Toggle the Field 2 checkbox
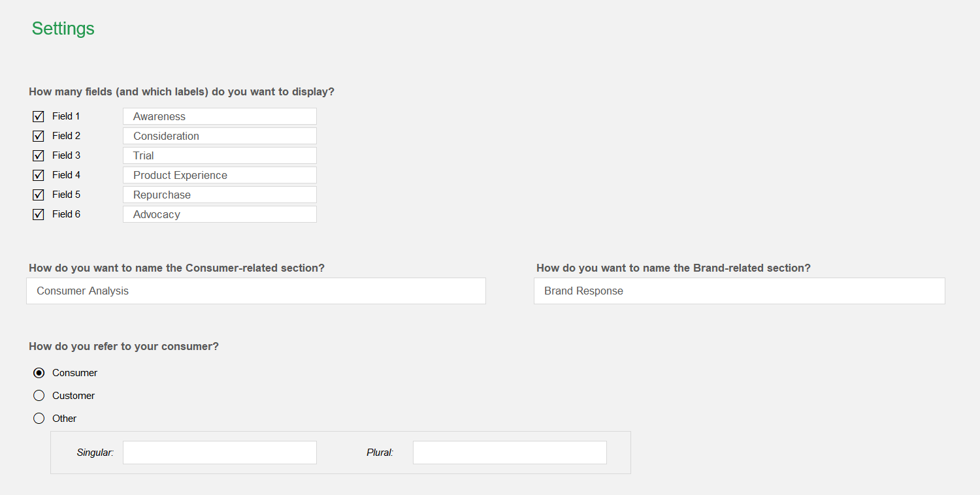Viewport: 980px width, 495px height. [39, 136]
